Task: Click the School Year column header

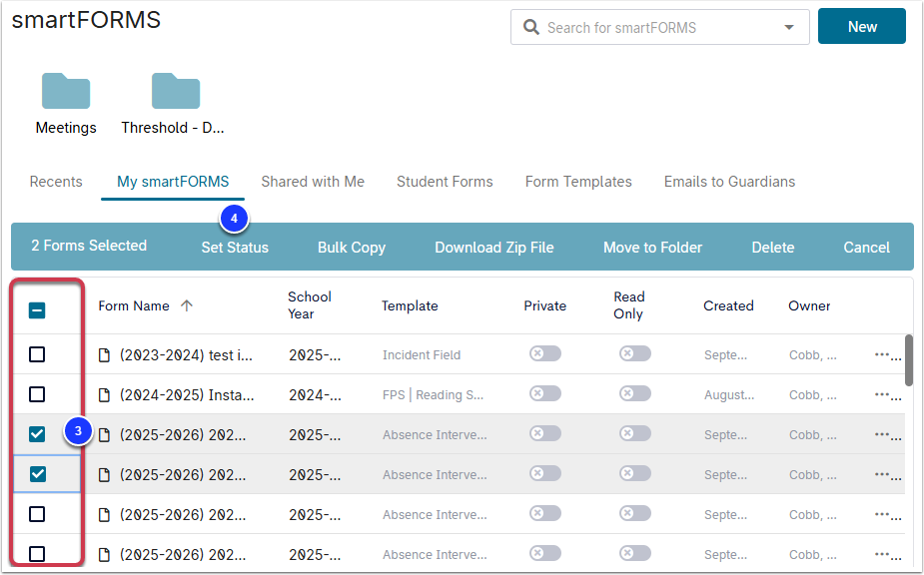Action: click(x=310, y=305)
